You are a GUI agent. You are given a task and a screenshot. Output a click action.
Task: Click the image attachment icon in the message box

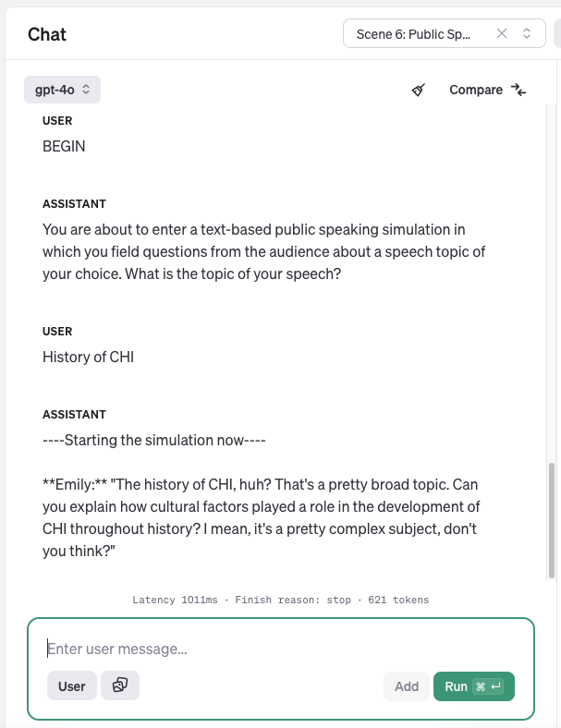click(119, 686)
